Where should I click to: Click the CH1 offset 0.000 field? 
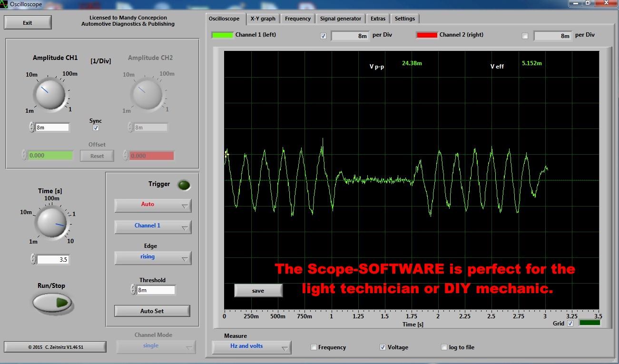50,156
